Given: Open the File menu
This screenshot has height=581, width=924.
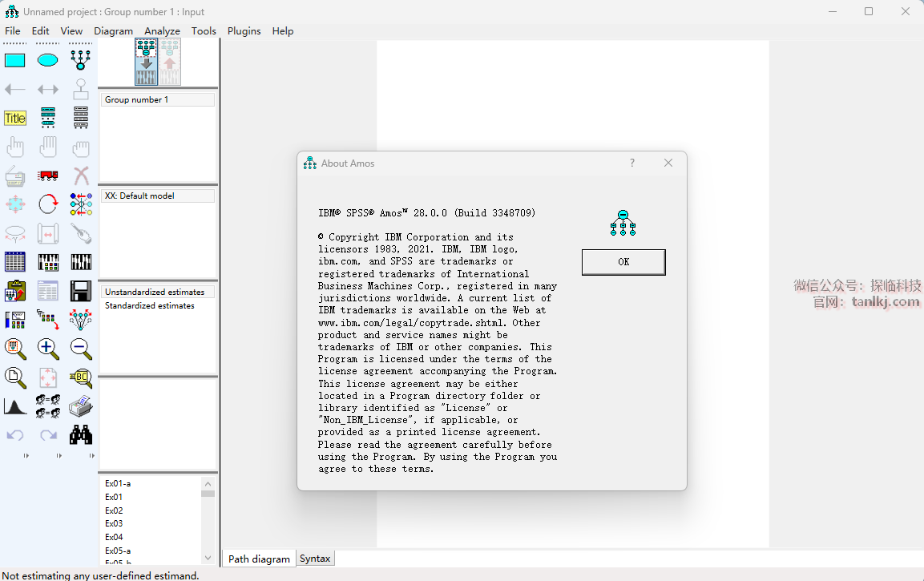Looking at the screenshot, I should [12, 30].
